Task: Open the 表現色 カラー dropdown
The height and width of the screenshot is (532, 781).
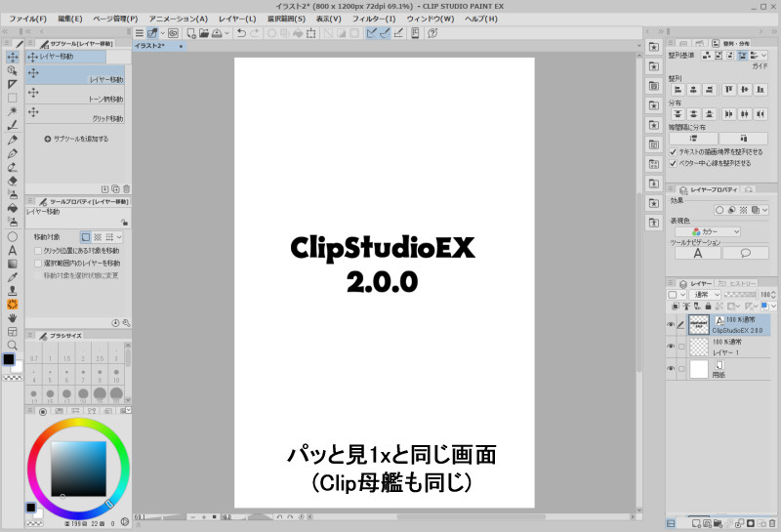Action: tap(708, 231)
